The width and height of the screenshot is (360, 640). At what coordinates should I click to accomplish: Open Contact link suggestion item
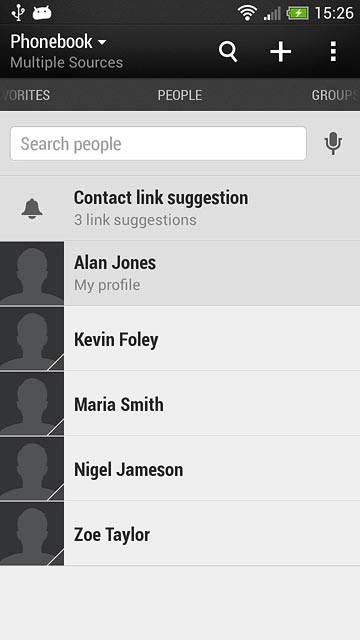pos(180,208)
